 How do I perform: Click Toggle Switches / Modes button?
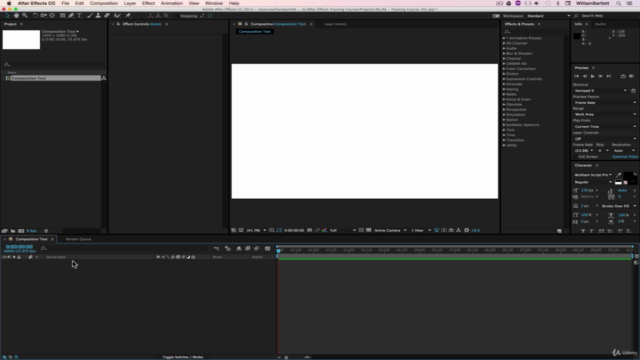182,357
